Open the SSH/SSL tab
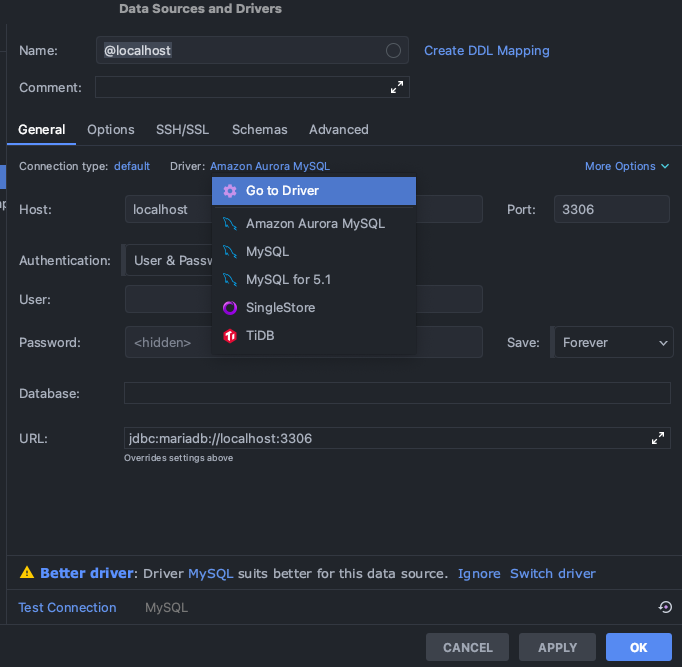The height and width of the screenshot is (667, 682). (x=182, y=130)
